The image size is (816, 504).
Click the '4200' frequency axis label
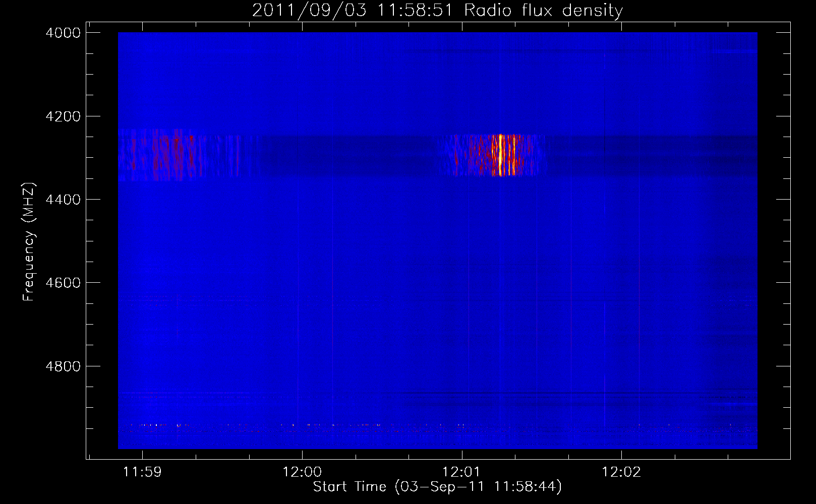pyautogui.click(x=63, y=116)
